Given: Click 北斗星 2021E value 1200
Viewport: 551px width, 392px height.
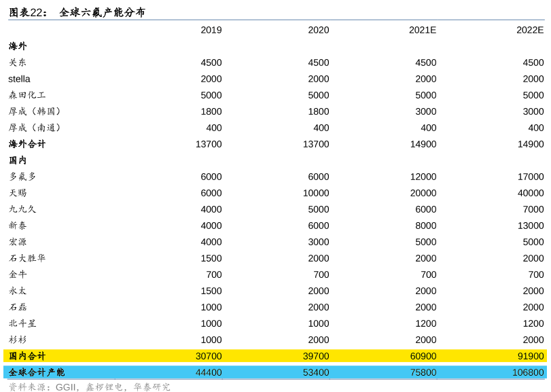Looking at the screenshot, I should pyautogui.click(x=426, y=323).
